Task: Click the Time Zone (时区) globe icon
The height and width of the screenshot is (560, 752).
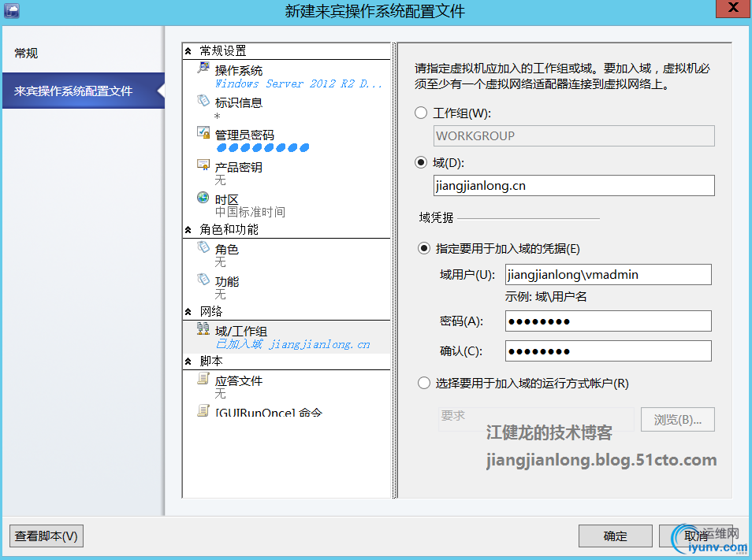Action: (x=203, y=198)
